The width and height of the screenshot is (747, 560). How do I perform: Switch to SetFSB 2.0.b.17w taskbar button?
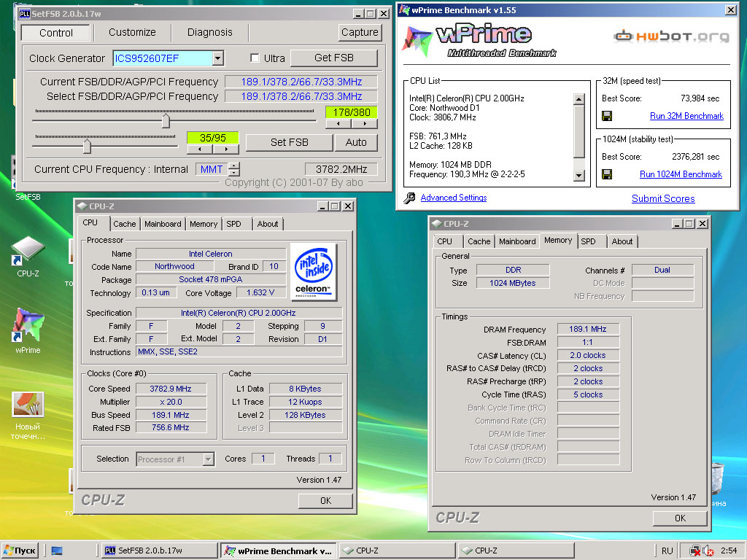click(160, 551)
